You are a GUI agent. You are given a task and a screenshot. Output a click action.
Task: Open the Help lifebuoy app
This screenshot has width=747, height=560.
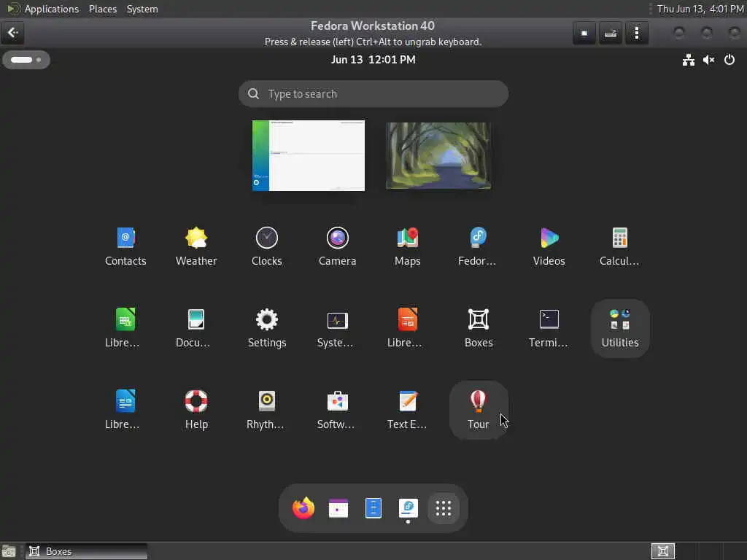(196, 410)
